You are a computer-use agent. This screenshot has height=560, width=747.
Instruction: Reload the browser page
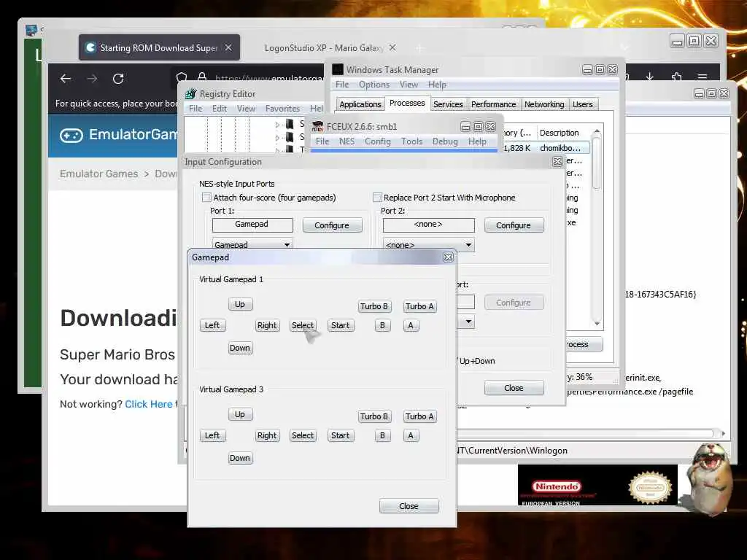[x=118, y=79]
